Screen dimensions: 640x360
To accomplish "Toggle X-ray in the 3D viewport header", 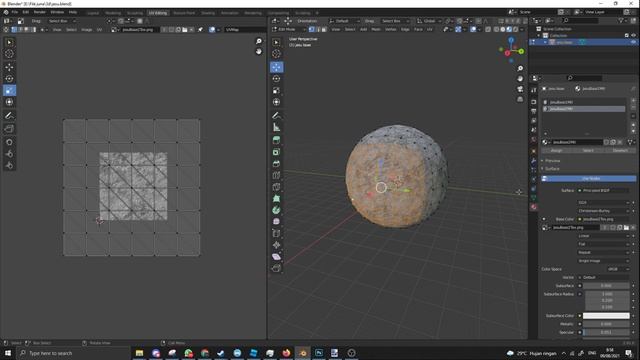I will pos(488,29).
